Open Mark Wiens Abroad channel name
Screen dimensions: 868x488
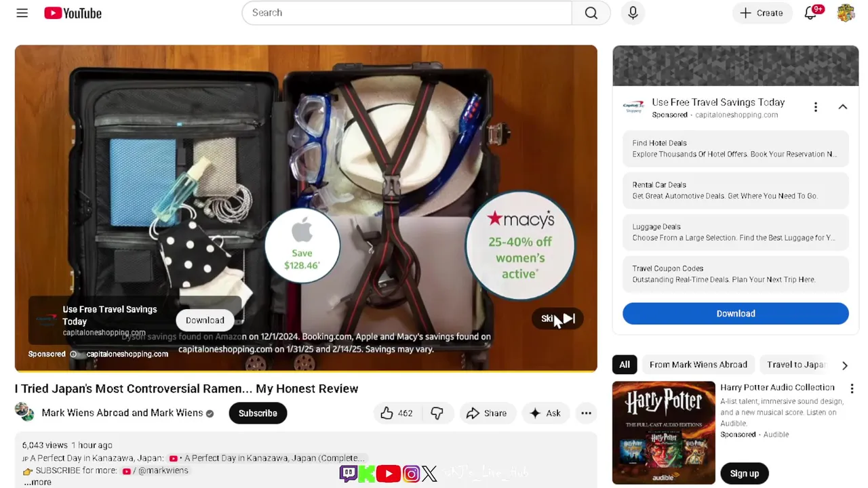click(x=122, y=413)
